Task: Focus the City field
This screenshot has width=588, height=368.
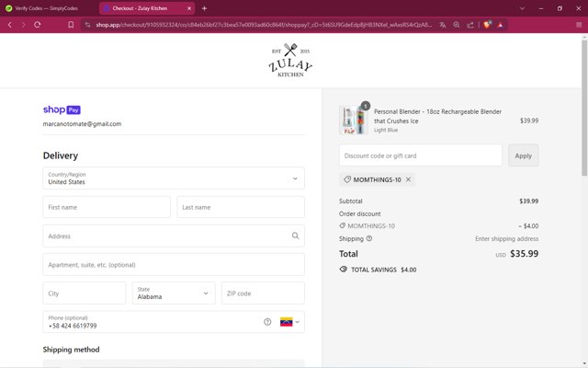Action: click(85, 293)
